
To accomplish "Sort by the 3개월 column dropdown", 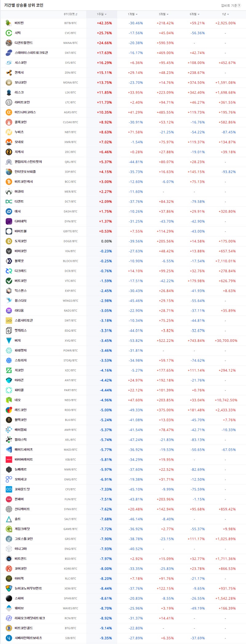I will 164,14.
